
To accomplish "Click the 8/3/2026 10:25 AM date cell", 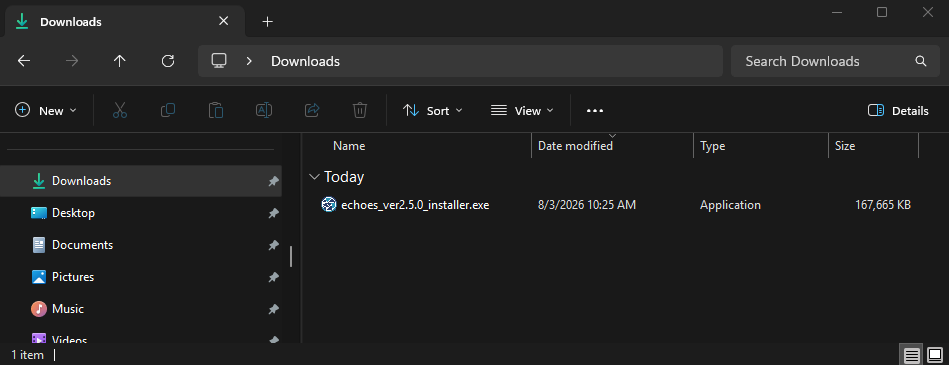I will 586,205.
